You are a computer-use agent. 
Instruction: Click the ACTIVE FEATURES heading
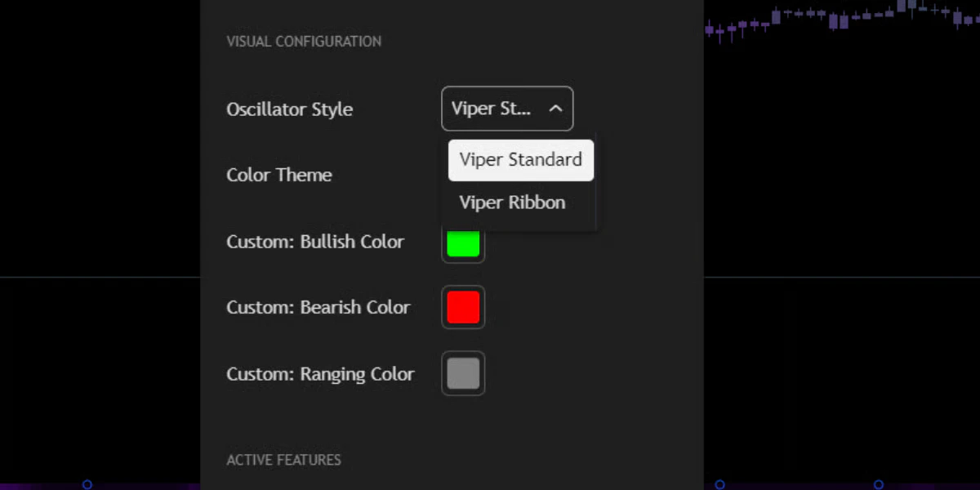click(x=283, y=460)
